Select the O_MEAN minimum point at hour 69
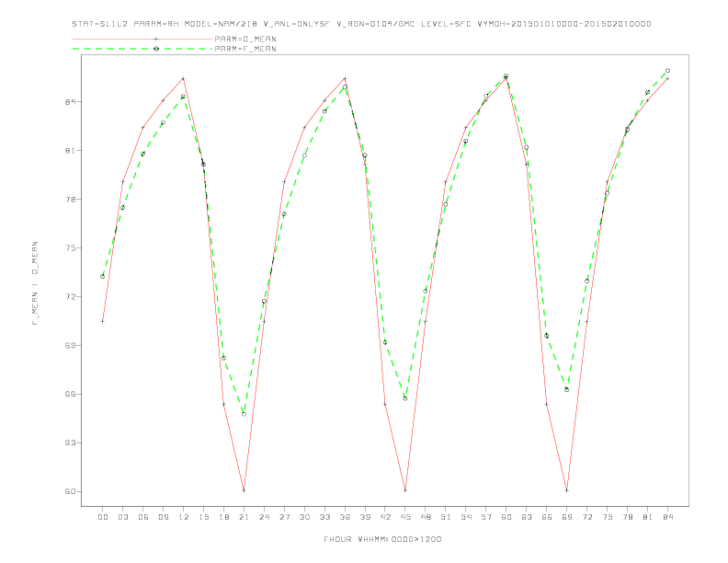This screenshot has width=728, height=563. 567,490
